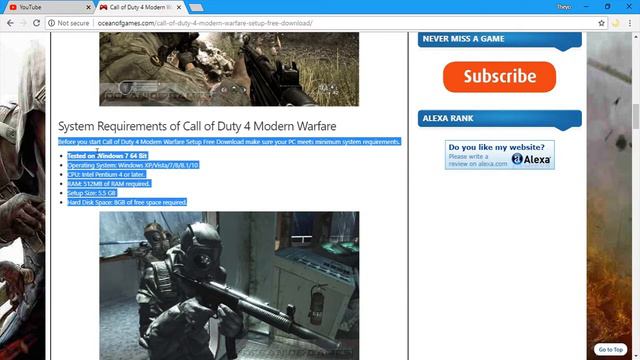
Task: Go forward to next page
Action: [x=23, y=23]
